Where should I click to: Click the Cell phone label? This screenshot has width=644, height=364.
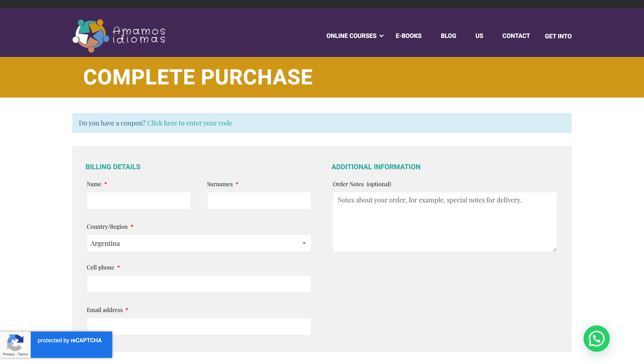point(100,267)
